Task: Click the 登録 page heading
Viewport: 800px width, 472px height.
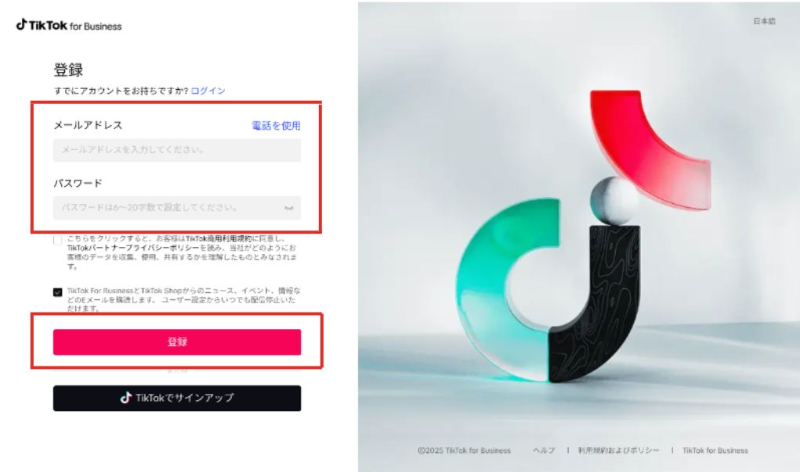Action: point(68,70)
